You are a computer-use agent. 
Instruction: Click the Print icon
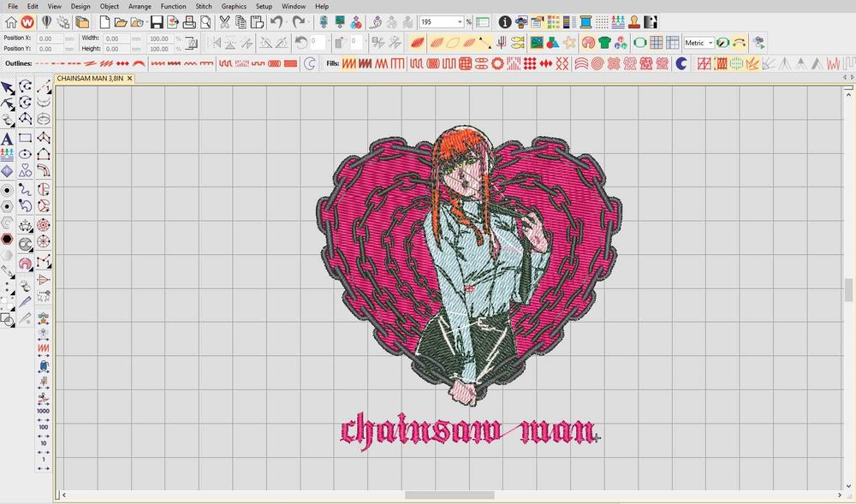[189, 22]
